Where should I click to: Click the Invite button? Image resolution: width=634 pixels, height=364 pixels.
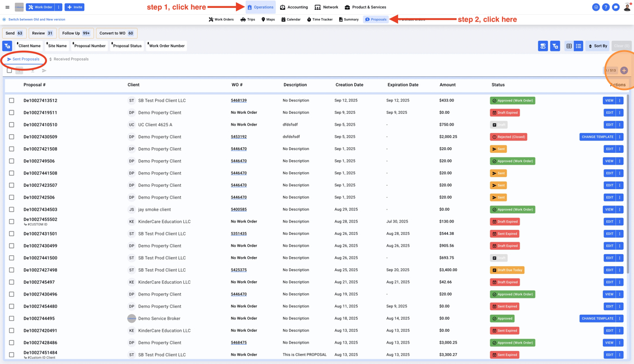[74, 7]
